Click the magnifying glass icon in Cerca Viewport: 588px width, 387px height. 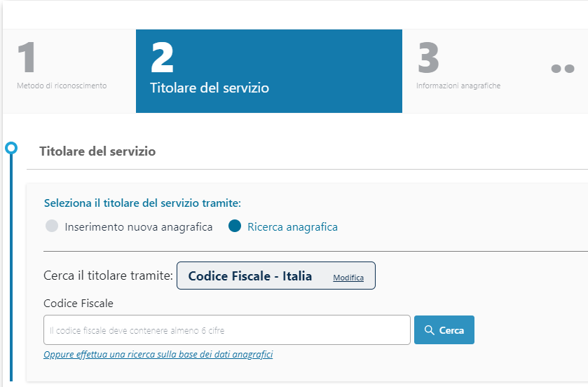click(x=430, y=330)
